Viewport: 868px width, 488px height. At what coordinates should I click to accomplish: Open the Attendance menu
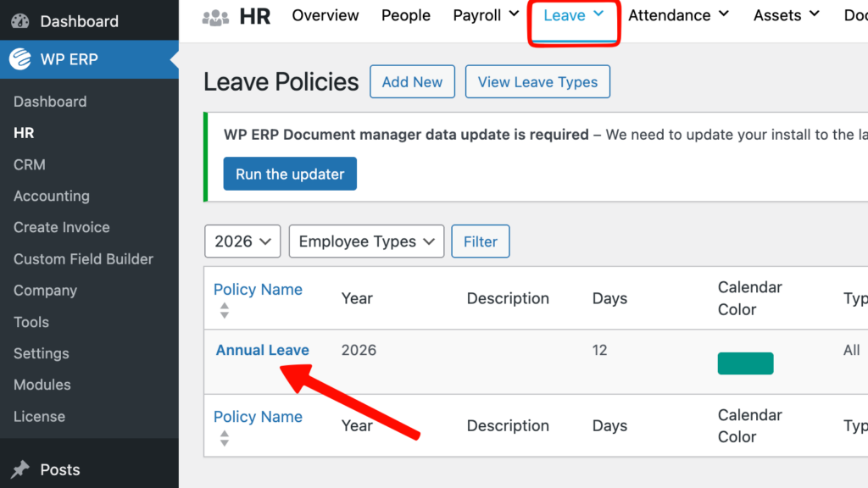(678, 15)
